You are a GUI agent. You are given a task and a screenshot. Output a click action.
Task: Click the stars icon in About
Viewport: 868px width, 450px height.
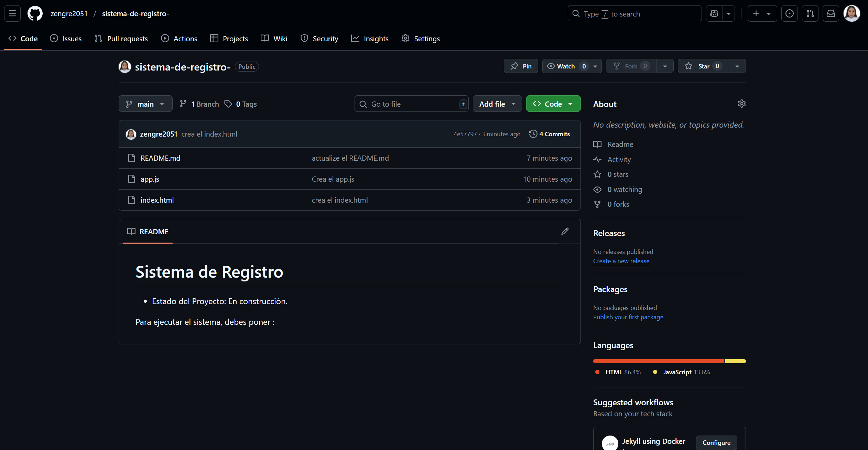[x=597, y=174]
